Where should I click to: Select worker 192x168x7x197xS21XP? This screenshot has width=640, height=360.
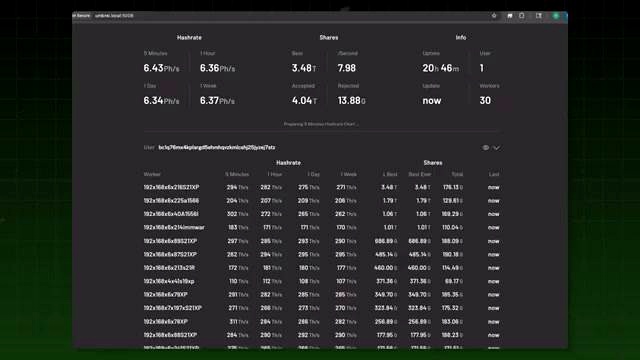172,308
